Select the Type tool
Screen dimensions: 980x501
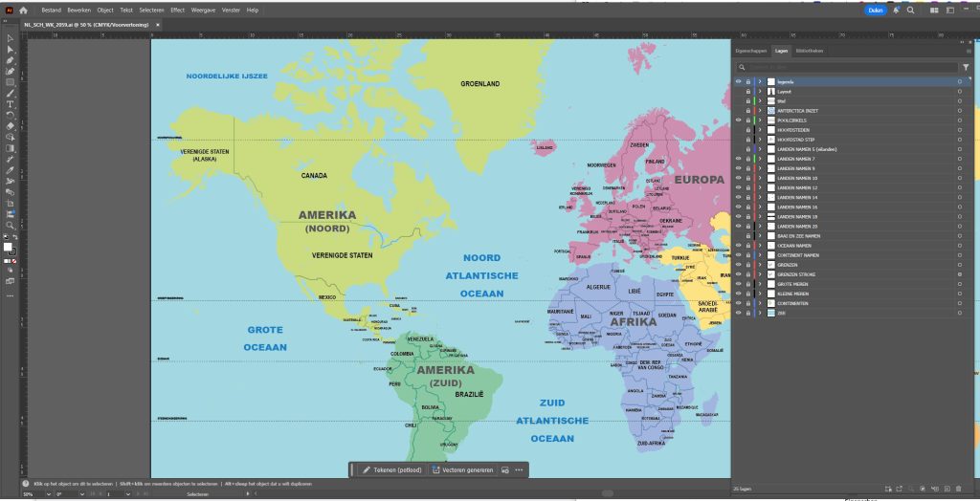(10, 104)
